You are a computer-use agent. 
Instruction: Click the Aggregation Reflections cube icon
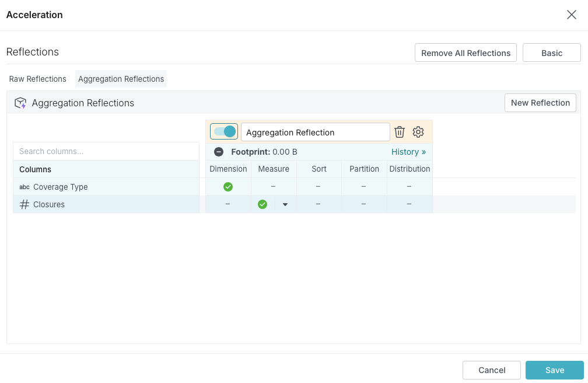pos(20,103)
